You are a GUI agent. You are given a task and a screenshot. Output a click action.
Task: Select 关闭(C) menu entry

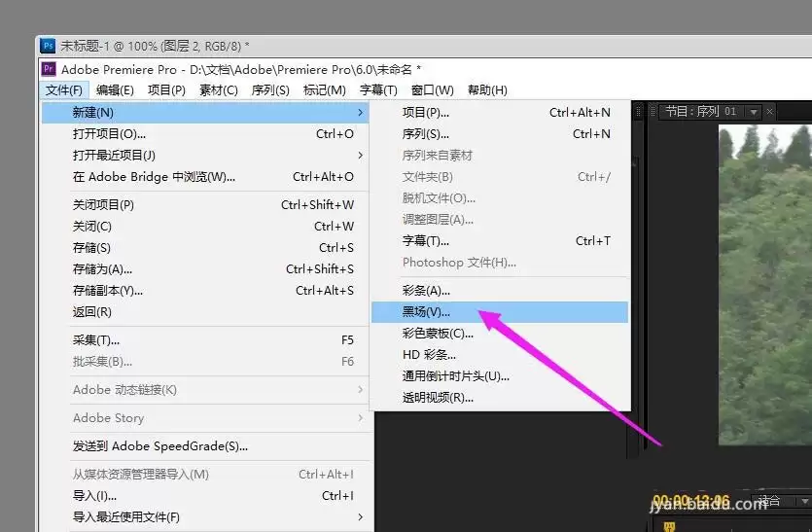click(205, 227)
